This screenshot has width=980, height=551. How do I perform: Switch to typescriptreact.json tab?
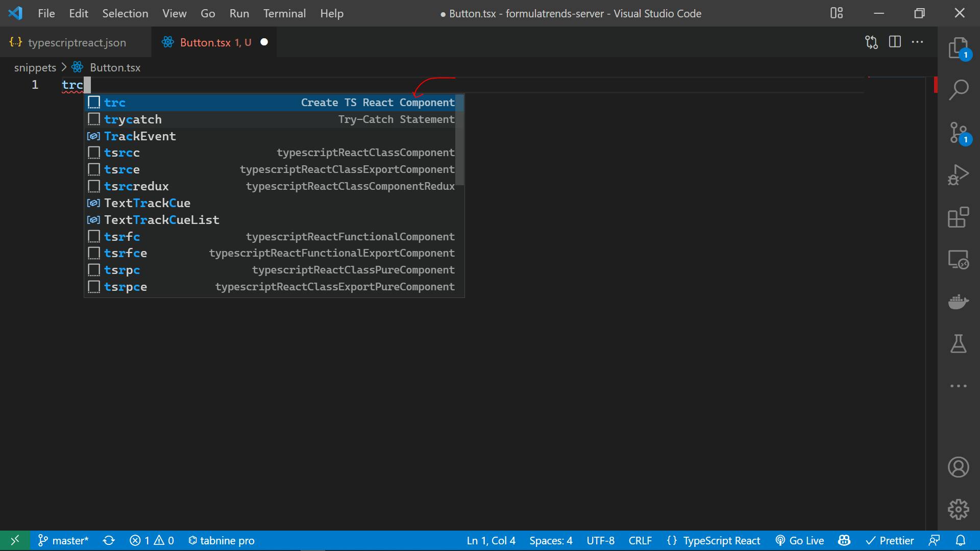coord(76,42)
